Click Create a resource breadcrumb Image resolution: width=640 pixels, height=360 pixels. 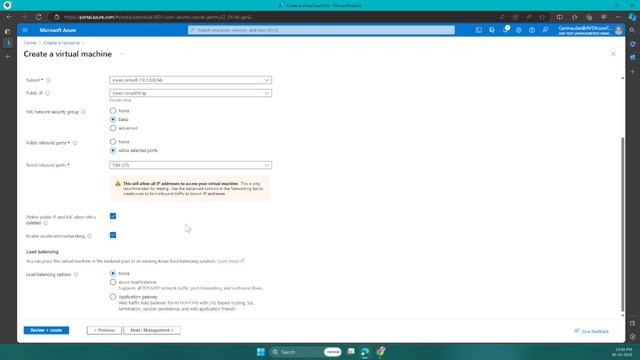[61, 43]
